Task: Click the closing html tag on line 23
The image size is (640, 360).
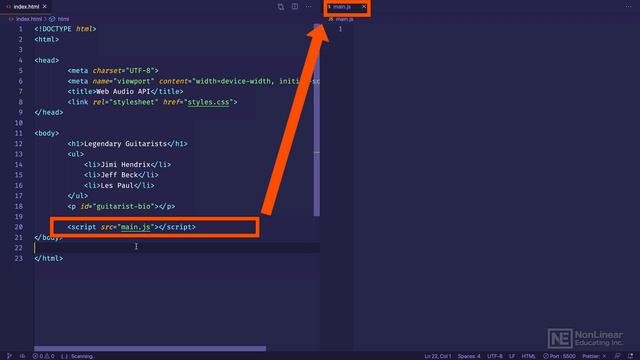Action: (49, 258)
